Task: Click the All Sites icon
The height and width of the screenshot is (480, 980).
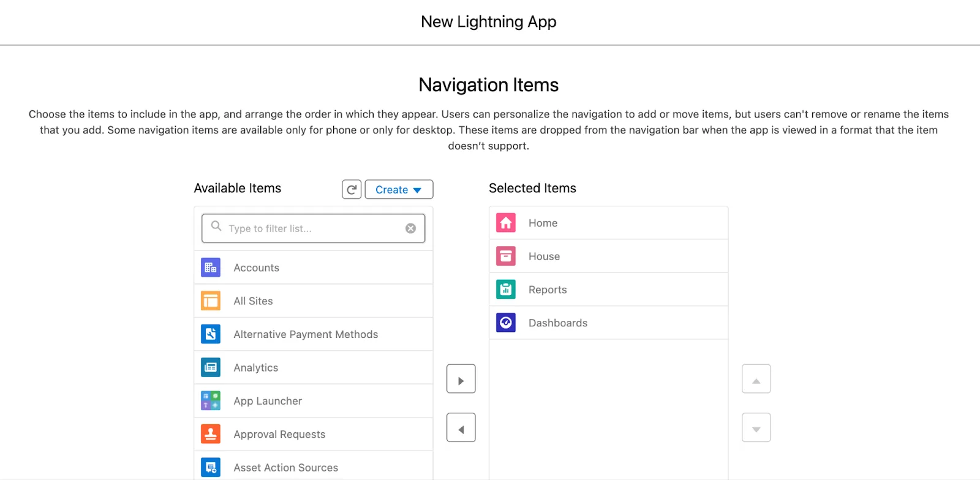Action: coord(210,301)
